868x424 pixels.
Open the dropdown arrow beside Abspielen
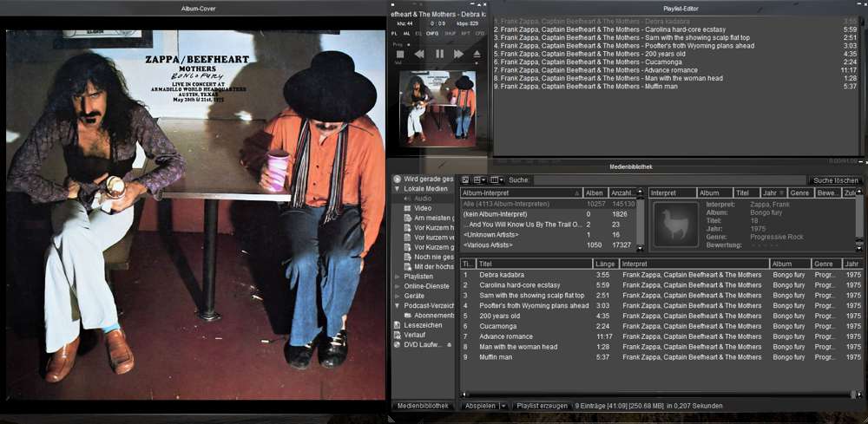503,406
